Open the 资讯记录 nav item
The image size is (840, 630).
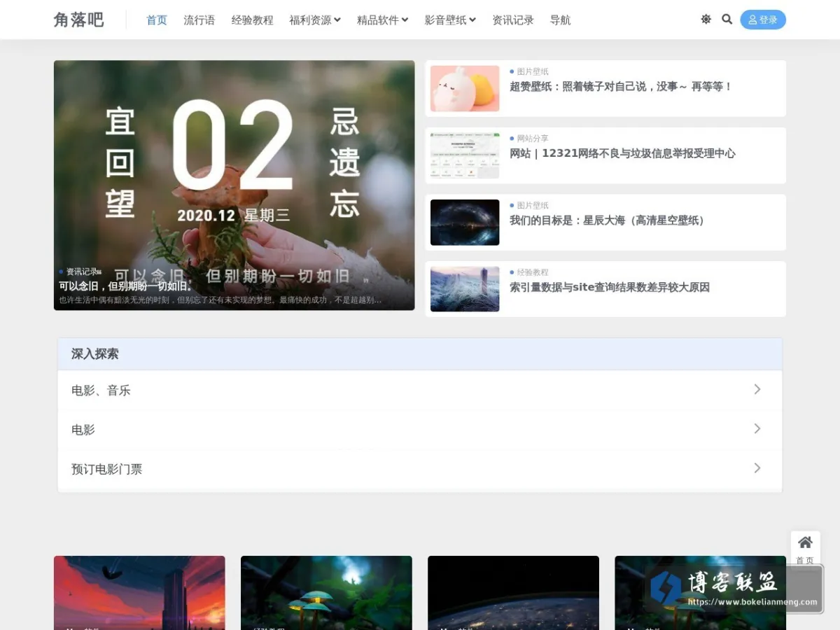pyautogui.click(x=513, y=20)
